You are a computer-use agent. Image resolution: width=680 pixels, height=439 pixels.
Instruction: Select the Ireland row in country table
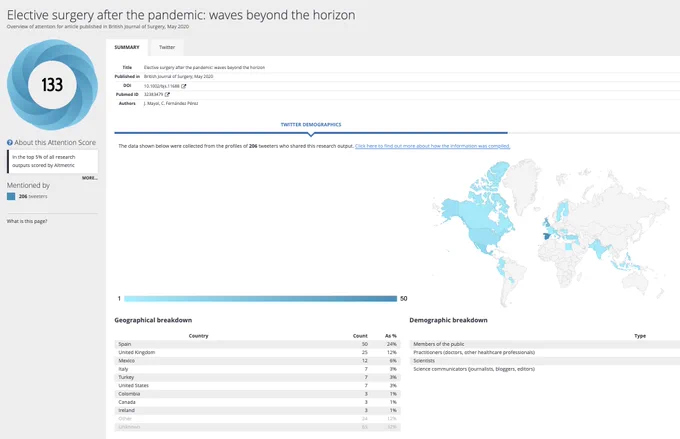point(258,410)
